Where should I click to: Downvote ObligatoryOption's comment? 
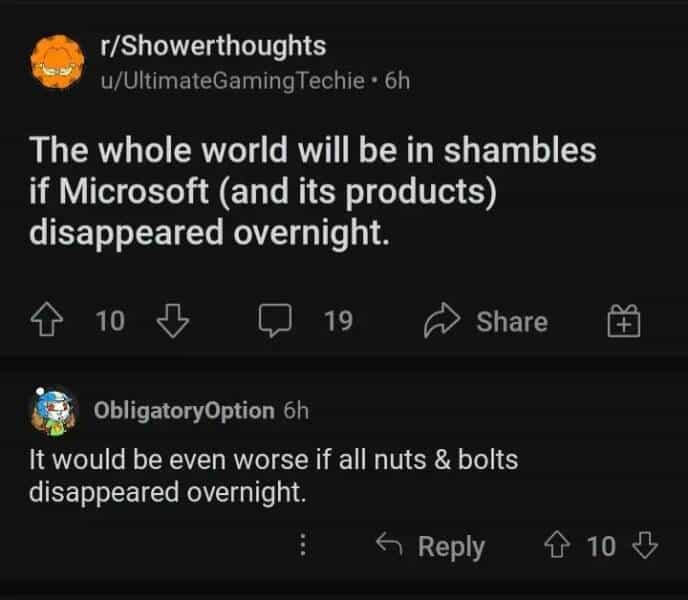coord(646,546)
